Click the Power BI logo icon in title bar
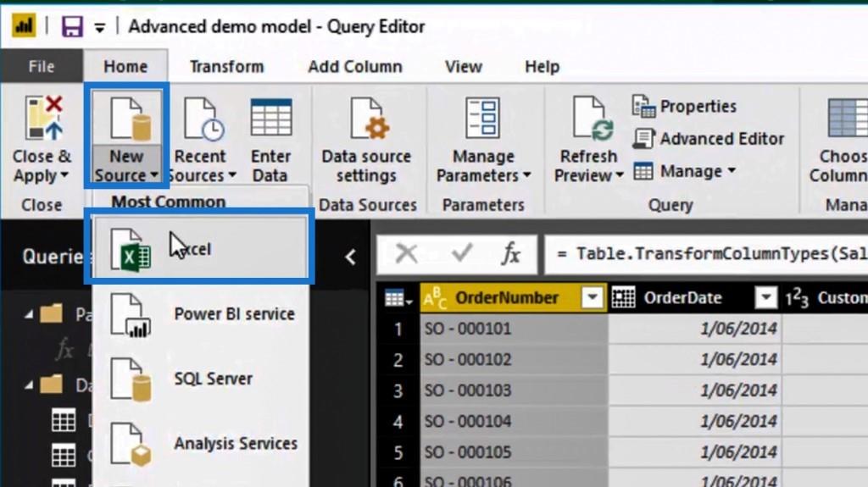The image size is (868, 487). click(23, 26)
